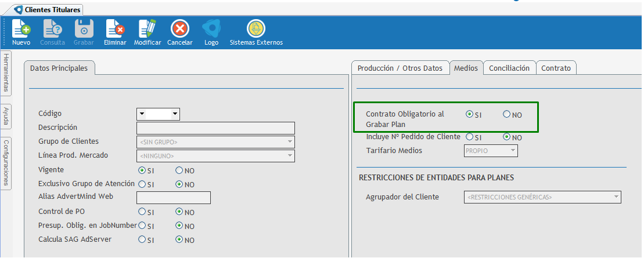Click the Nuevo toolbar icon
644x258 pixels.
21,29
